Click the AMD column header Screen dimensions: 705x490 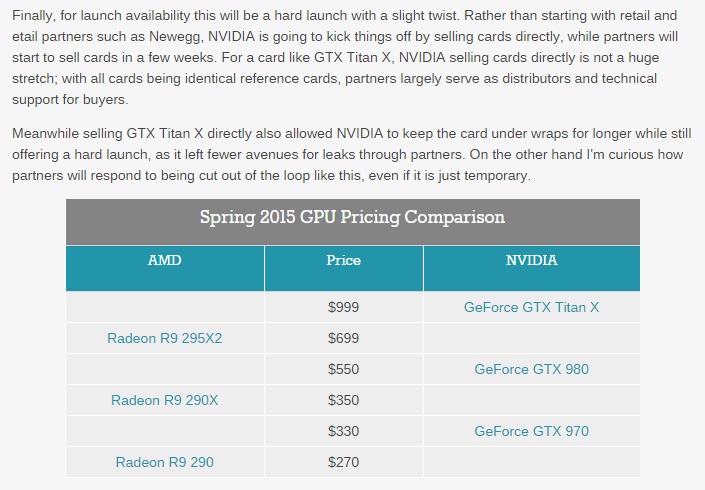[164, 261]
